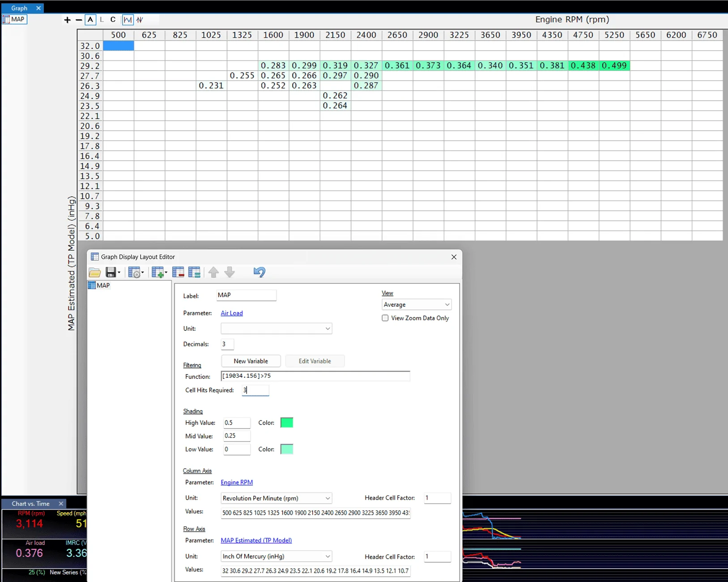The image size is (728, 582).
Task: Click the Edit Variable button
Action: point(315,361)
